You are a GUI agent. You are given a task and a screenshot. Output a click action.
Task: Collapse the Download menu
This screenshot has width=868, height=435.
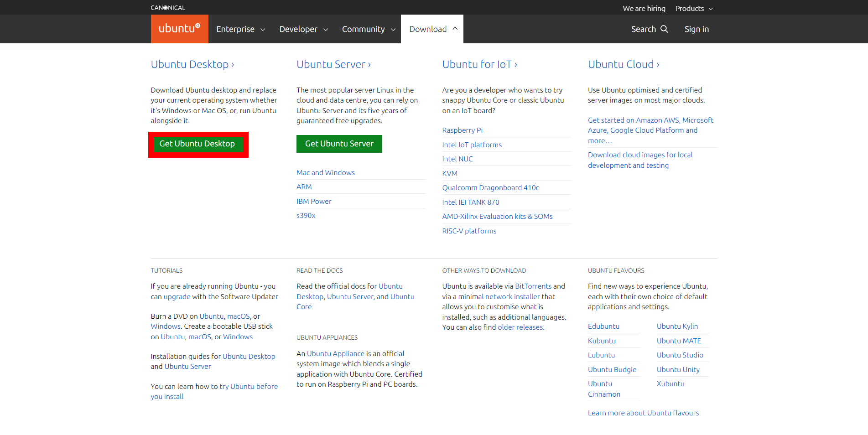tap(432, 29)
